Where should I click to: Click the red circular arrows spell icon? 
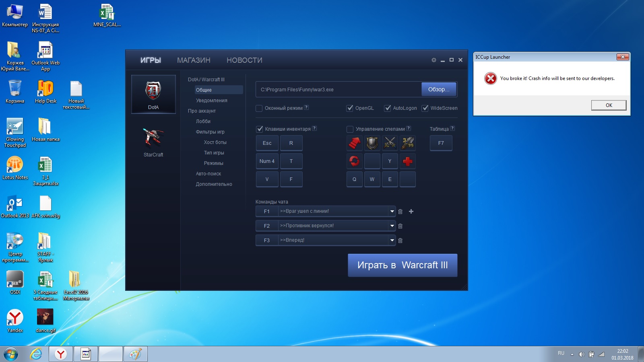pos(354,161)
